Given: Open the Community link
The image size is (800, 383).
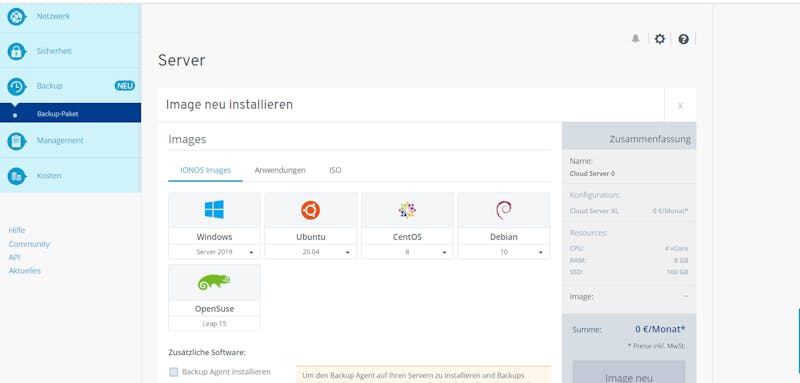Looking at the screenshot, I should 29,244.
